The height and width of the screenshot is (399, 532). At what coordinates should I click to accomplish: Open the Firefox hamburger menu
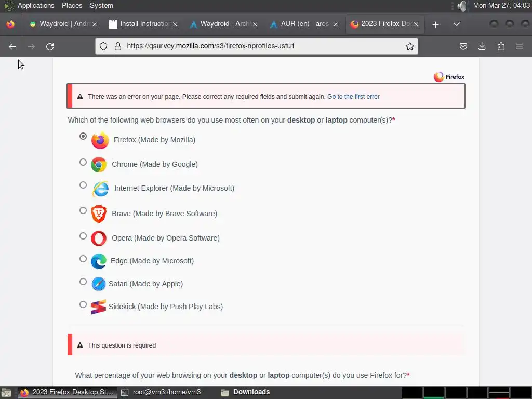(x=520, y=46)
